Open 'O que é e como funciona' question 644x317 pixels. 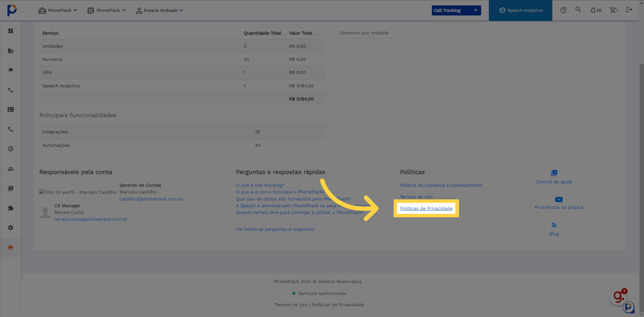click(x=281, y=192)
